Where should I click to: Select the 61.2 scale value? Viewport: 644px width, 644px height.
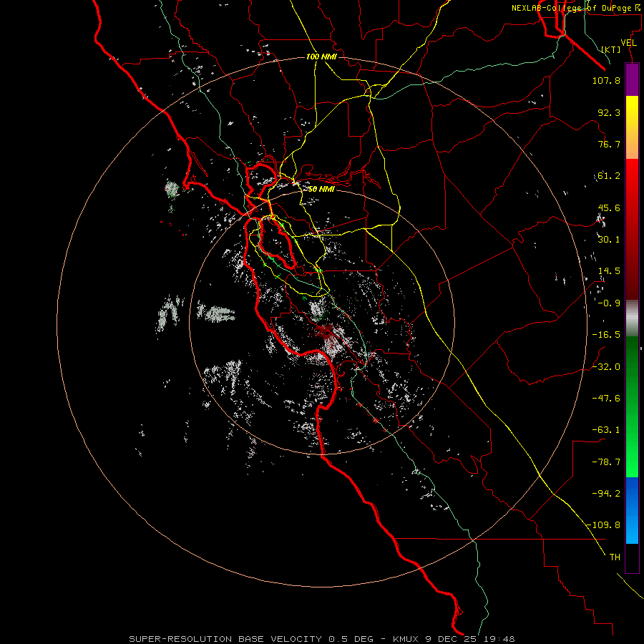[x=609, y=176]
